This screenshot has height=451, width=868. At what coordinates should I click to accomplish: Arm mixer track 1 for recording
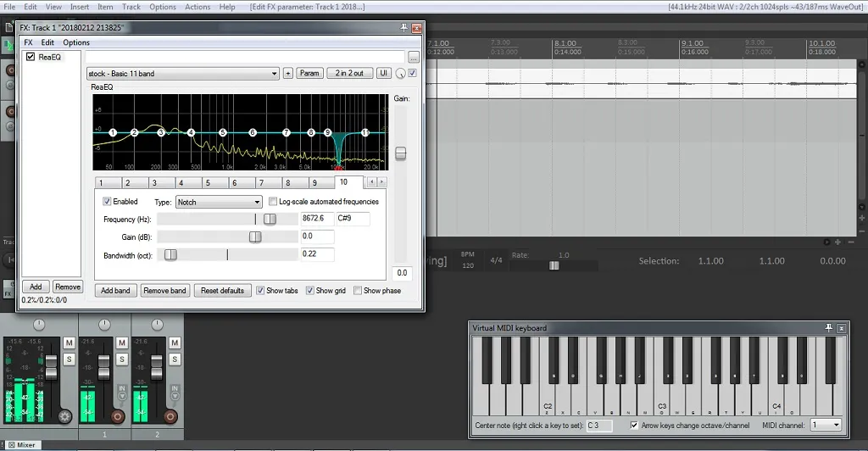click(x=117, y=416)
